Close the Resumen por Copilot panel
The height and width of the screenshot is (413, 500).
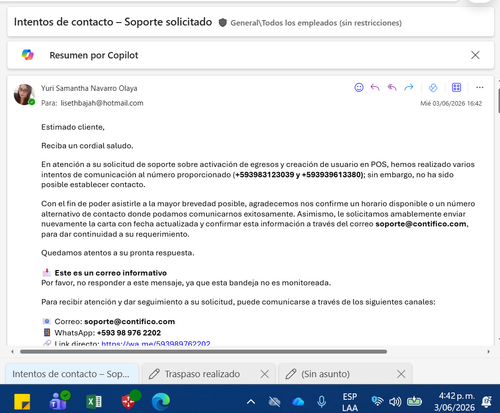pyautogui.click(x=475, y=55)
